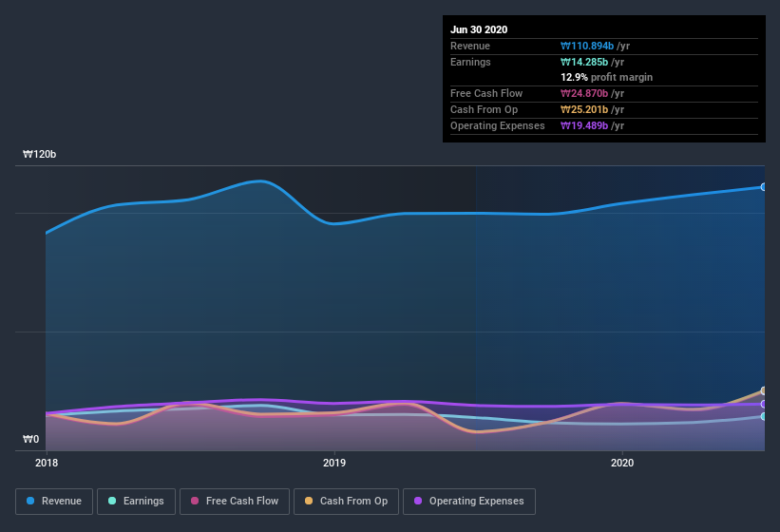Image resolution: width=780 pixels, height=532 pixels.
Task: Click the ₩19.489b operating expenses value
Action: (584, 125)
